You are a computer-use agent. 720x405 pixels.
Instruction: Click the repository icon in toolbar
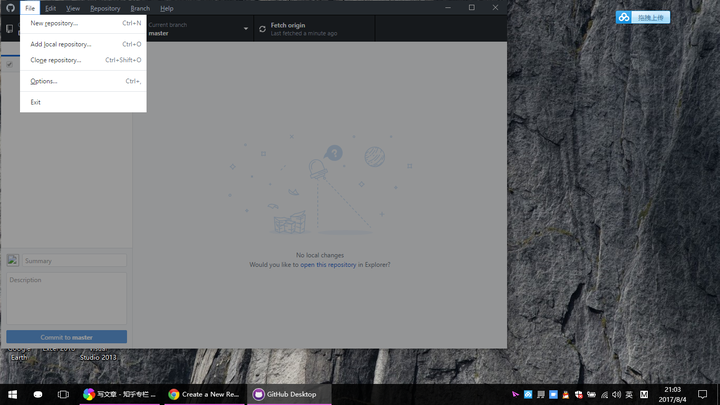point(9,29)
